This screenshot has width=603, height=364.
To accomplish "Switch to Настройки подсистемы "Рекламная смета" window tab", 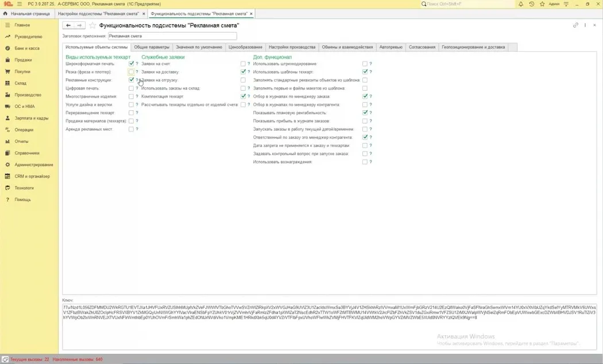I will (x=98, y=14).
